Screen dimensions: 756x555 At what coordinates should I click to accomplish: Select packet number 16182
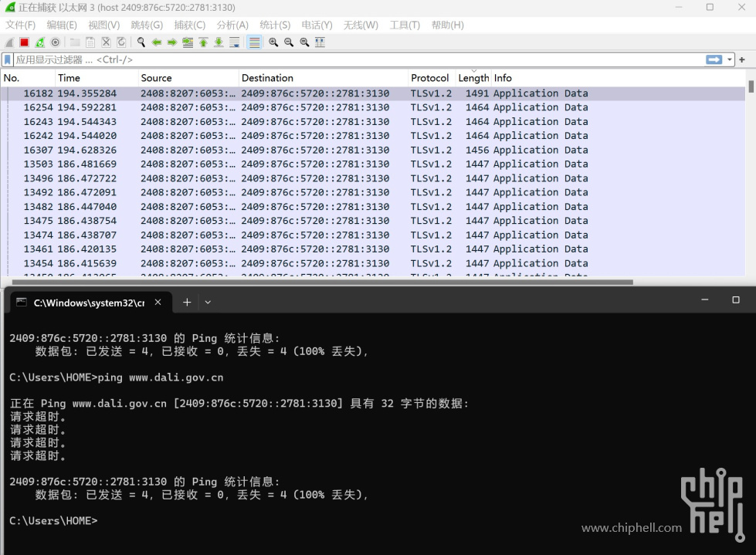(x=373, y=93)
